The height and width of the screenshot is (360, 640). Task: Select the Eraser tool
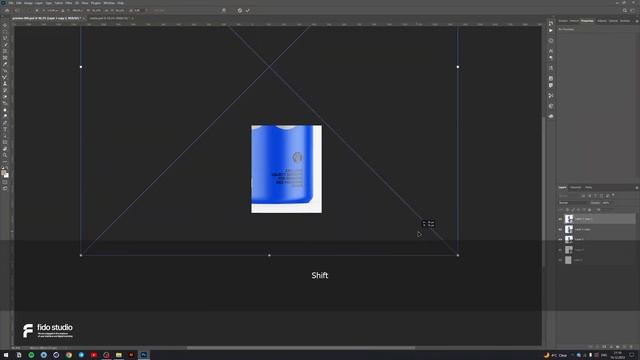pos(5,97)
